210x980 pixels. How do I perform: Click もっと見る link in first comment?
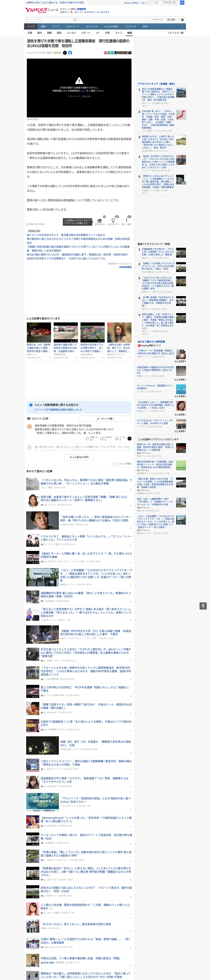pos(95,433)
